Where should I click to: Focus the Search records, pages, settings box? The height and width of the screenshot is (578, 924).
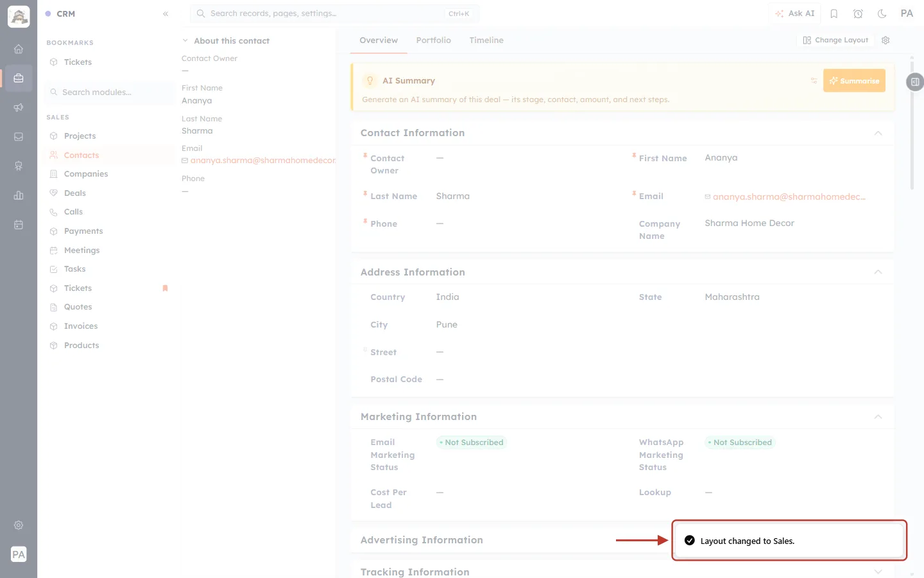(334, 13)
